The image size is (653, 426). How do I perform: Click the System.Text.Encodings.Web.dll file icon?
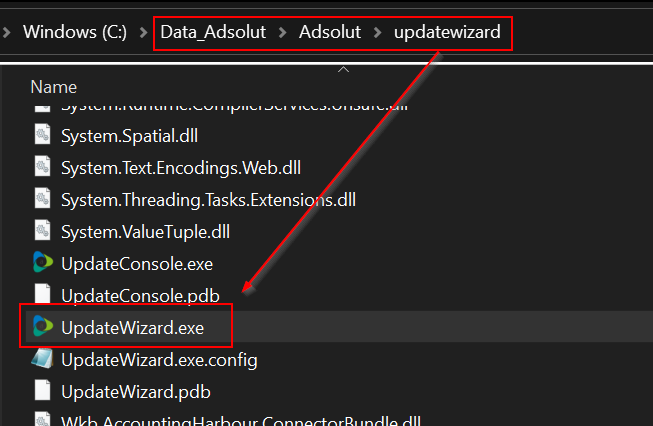(x=43, y=167)
